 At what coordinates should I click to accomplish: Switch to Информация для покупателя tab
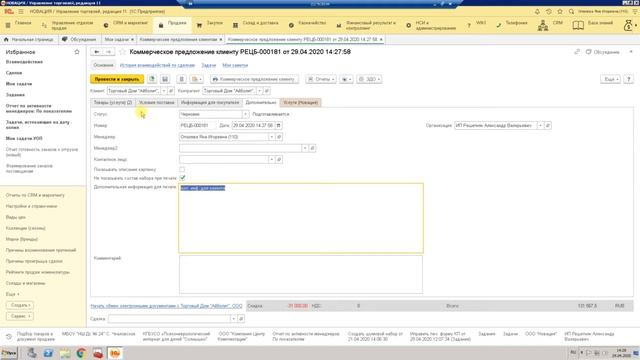pos(210,102)
